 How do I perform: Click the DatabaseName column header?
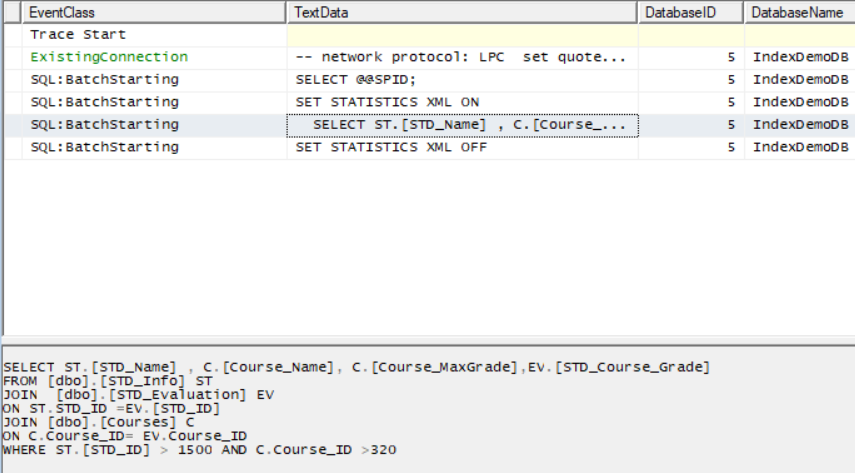(x=797, y=13)
